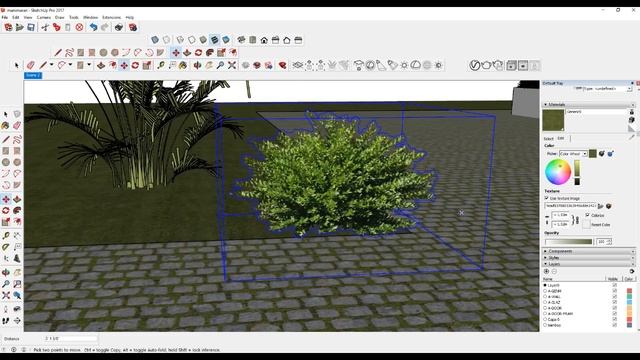Select 3D Text tool in the left toolbar

click(x=17, y=258)
